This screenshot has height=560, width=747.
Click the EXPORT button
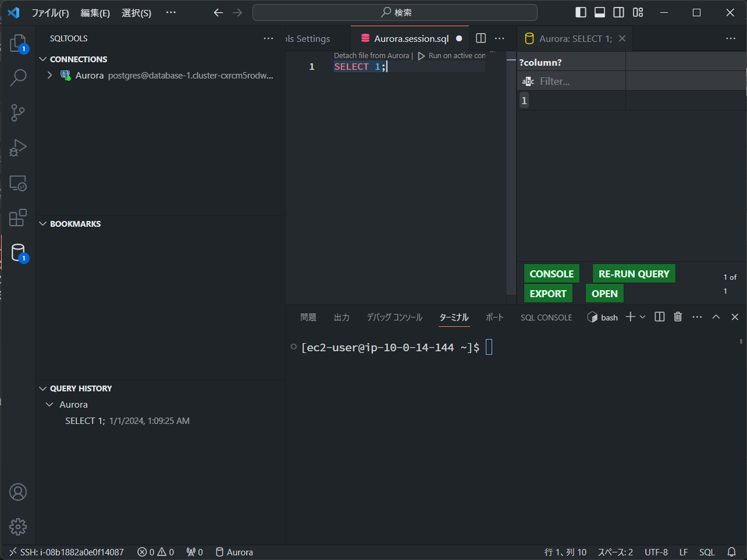547,294
